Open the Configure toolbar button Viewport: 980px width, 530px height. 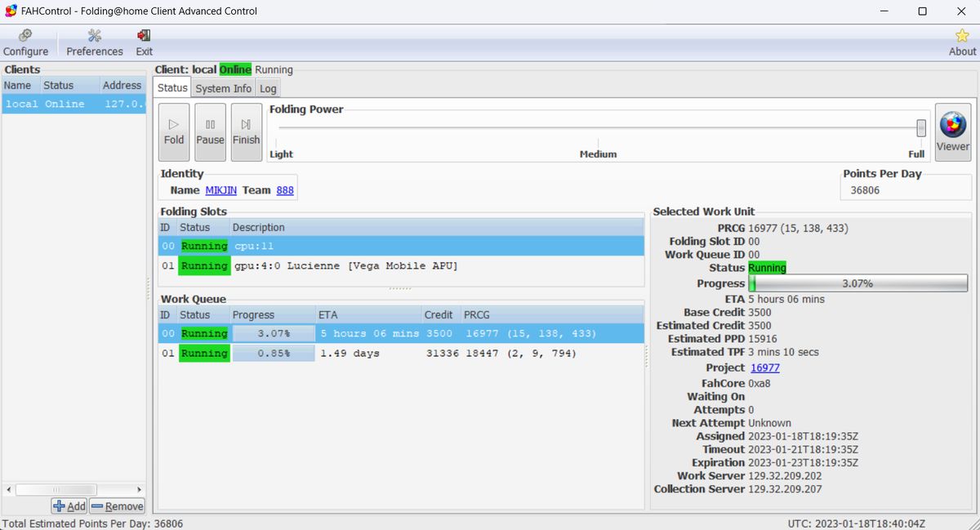pos(25,43)
